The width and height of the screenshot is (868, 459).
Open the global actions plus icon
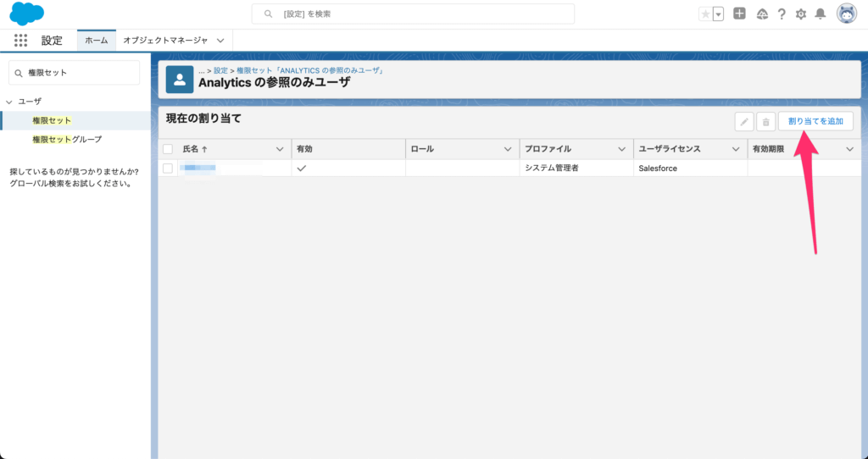(x=739, y=14)
